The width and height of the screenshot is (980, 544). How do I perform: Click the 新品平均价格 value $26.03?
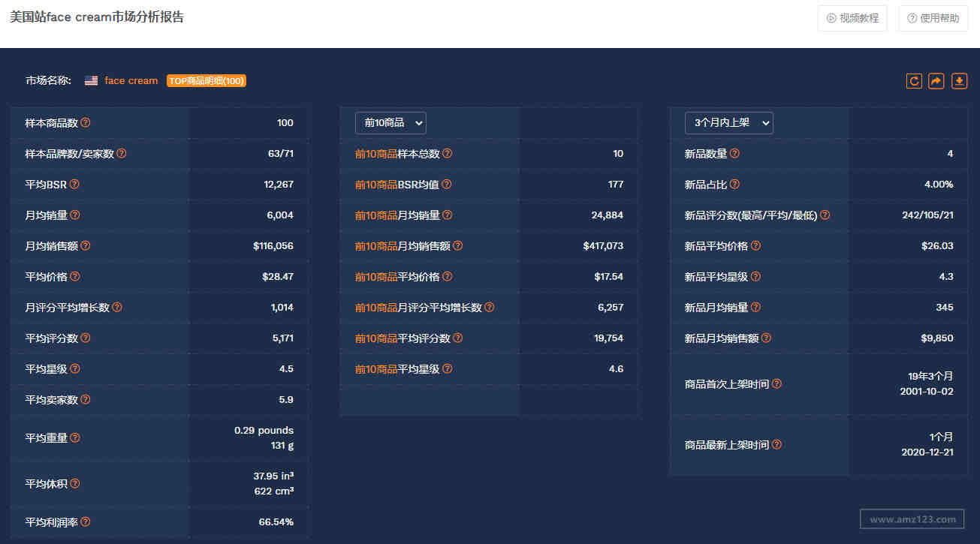click(938, 246)
